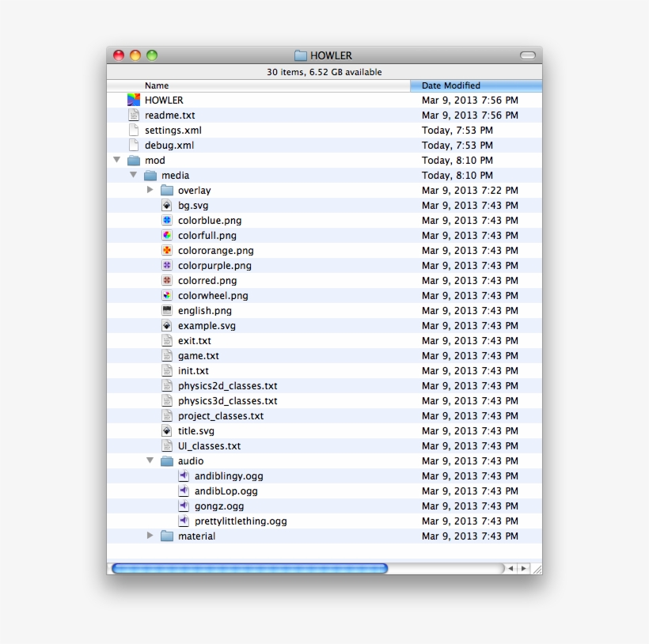
Task: Expand the material folder triangle
Action: click(x=150, y=536)
